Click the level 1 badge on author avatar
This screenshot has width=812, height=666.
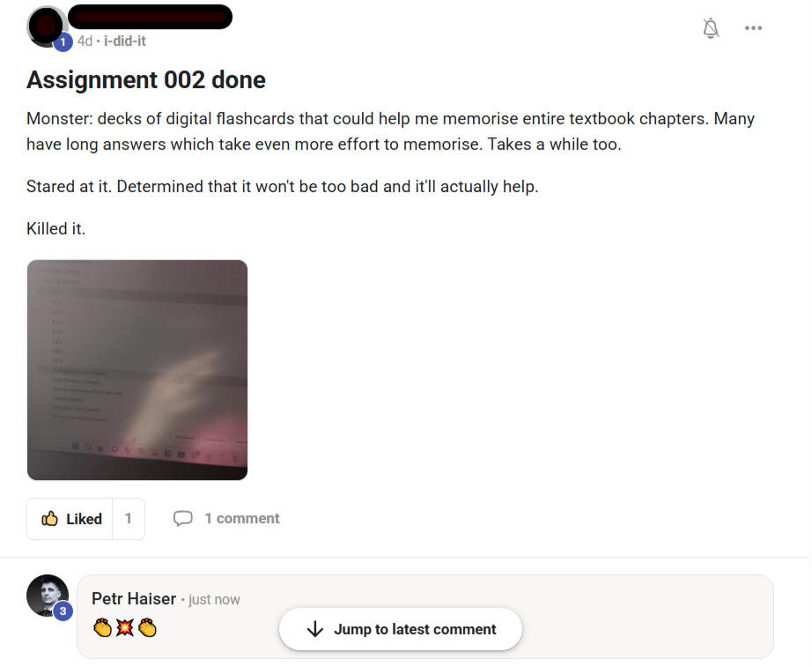click(x=63, y=42)
